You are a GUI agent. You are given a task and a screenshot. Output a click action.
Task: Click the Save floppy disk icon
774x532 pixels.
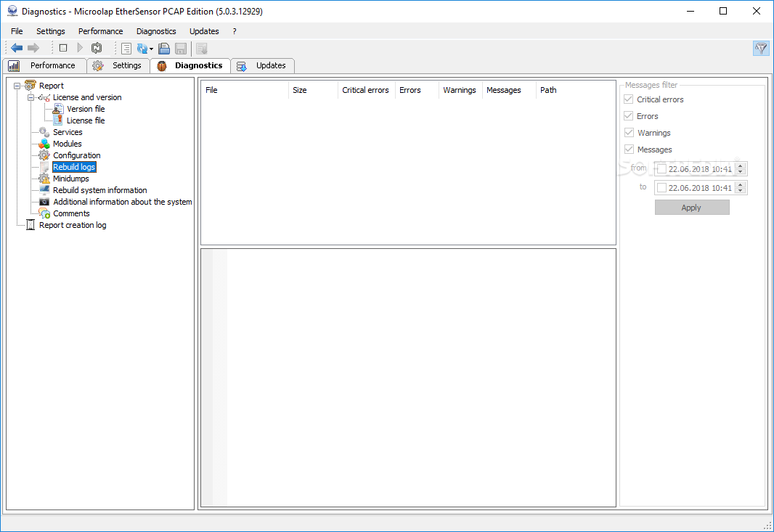[182, 49]
